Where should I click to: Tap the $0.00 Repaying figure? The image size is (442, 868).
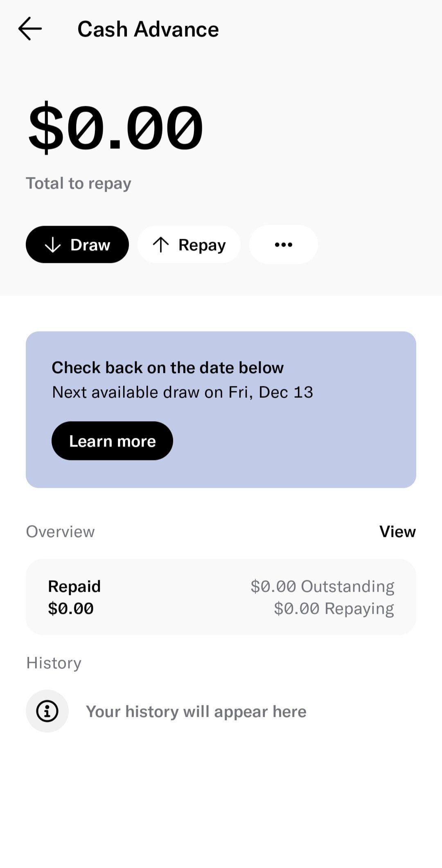pos(334,608)
